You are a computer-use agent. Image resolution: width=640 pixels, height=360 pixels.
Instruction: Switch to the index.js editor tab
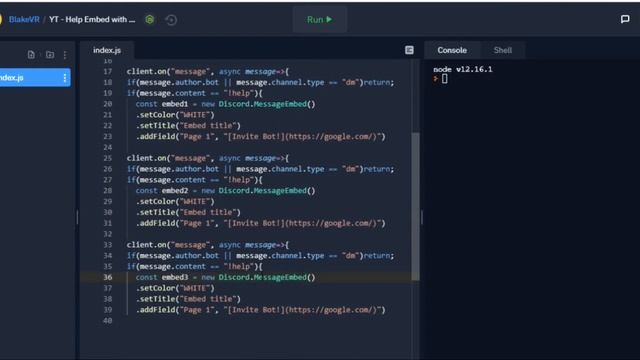(107, 50)
